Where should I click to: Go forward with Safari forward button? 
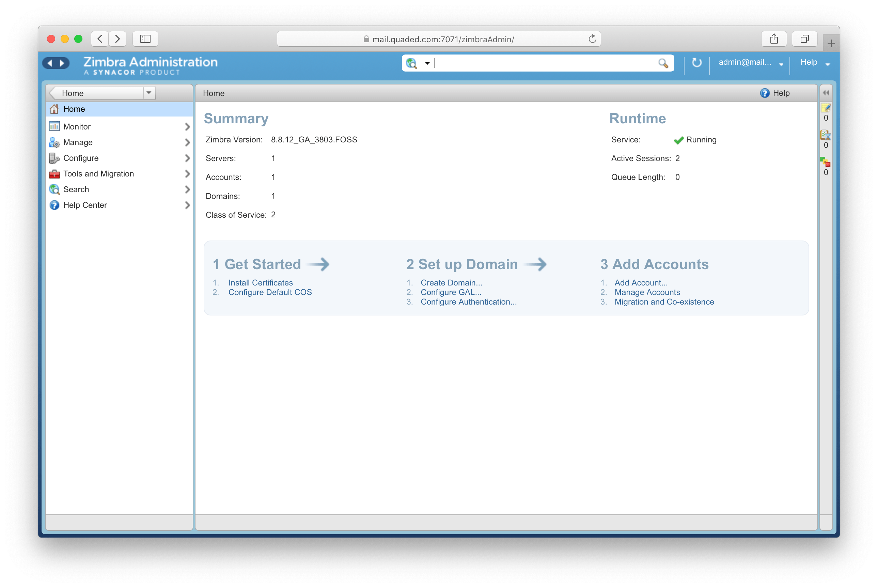117,38
